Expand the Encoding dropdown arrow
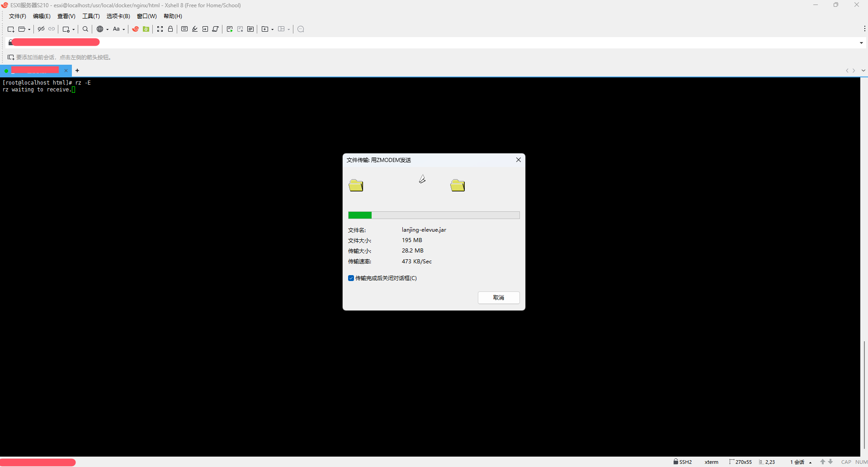 (108, 29)
